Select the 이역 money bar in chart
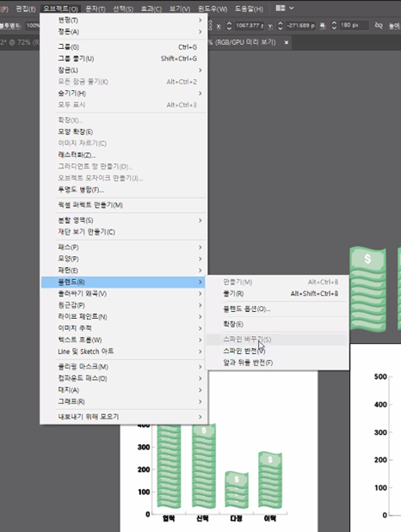Image resolution: width=401 pixels, height=532 pixels. [270, 480]
